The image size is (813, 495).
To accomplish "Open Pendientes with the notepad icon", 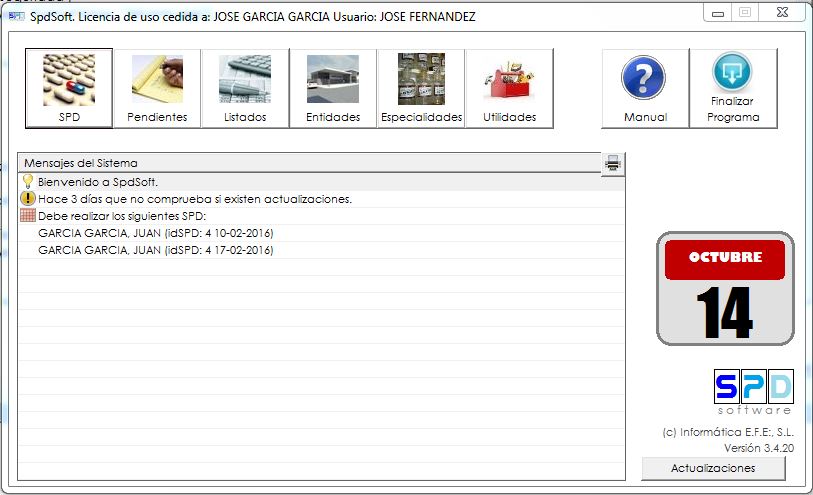I will (x=157, y=89).
